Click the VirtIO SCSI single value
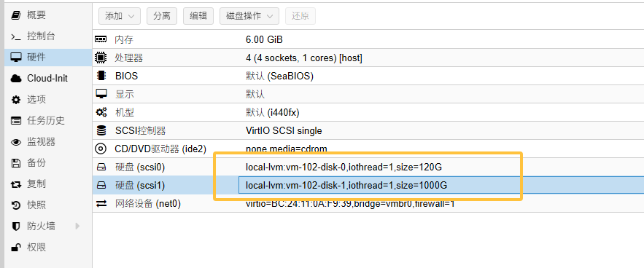644x268 pixels. coord(284,131)
